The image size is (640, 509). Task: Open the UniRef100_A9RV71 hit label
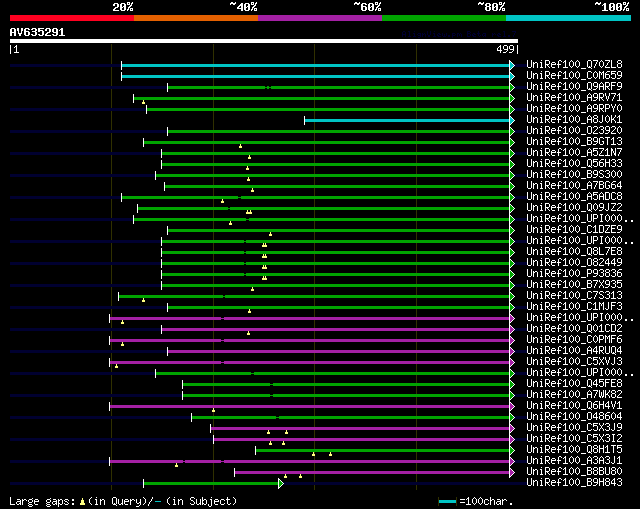[574, 97]
